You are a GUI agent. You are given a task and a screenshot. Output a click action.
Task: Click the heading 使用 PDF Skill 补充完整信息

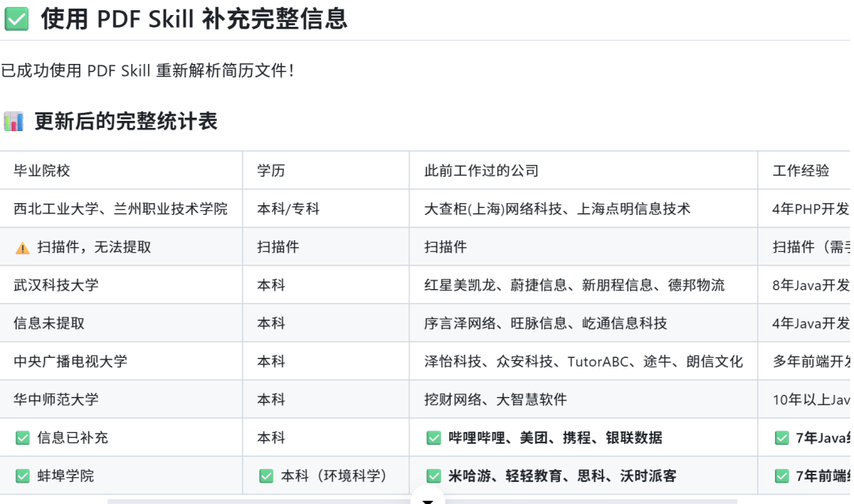coord(194,20)
